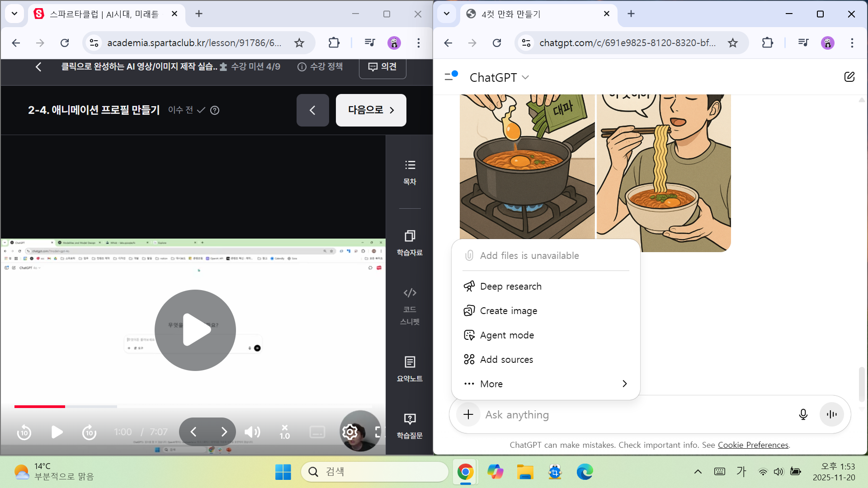Screen dimensions: 868x488
Task: Open File Explorer from taskbar
Action: click(525, 472)
